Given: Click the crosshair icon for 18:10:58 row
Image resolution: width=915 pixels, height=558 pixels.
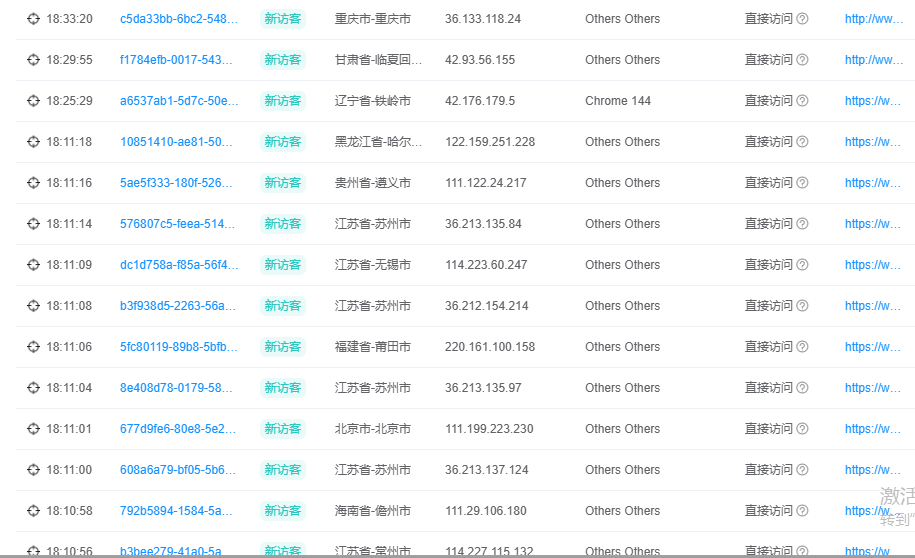Looking at the screenshot, I should coord(33,511).
